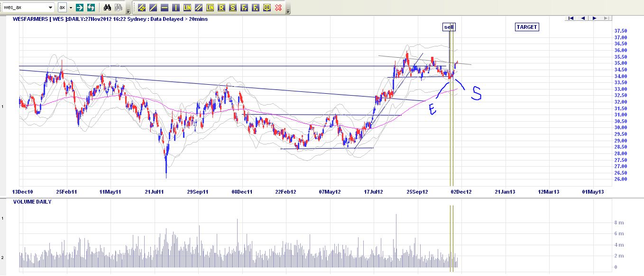Click the greyed-out binoculars icon
644x276 pixels.
118,8
